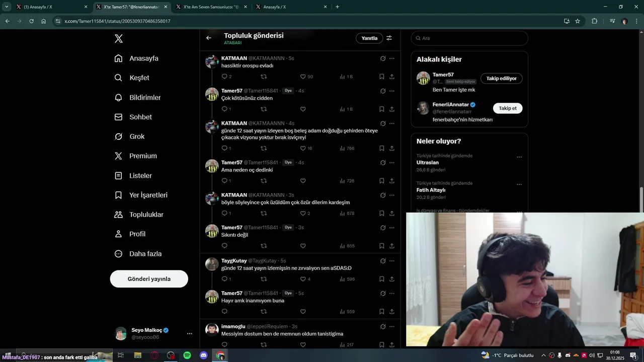Like KATMAAN's reply with 50 likes
Image resolution: width=644 pixels, height=362 pixels.
pyautogui.click(x=303, y=76)
